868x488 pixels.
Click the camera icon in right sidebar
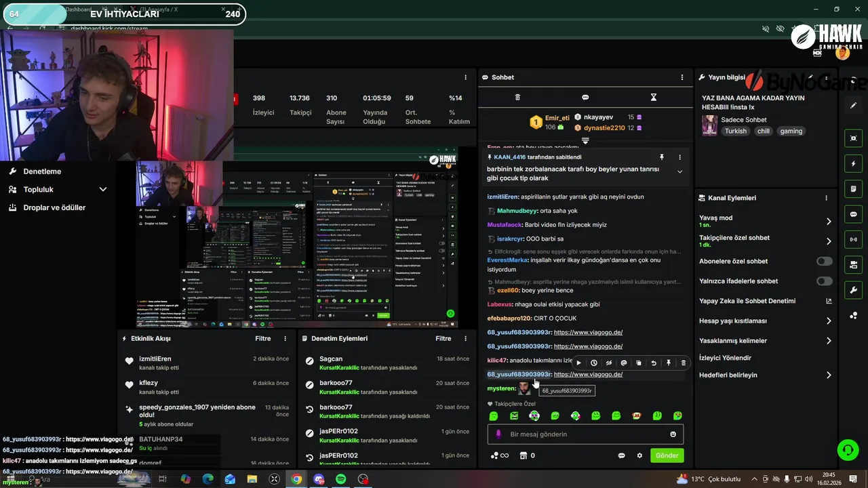coord(854,264)
